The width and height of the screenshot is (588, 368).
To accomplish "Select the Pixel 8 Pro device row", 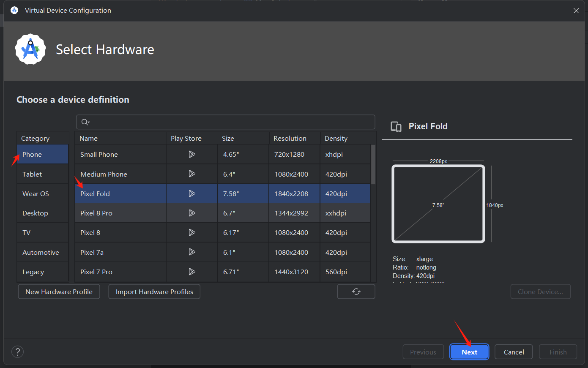I will 223,213.
